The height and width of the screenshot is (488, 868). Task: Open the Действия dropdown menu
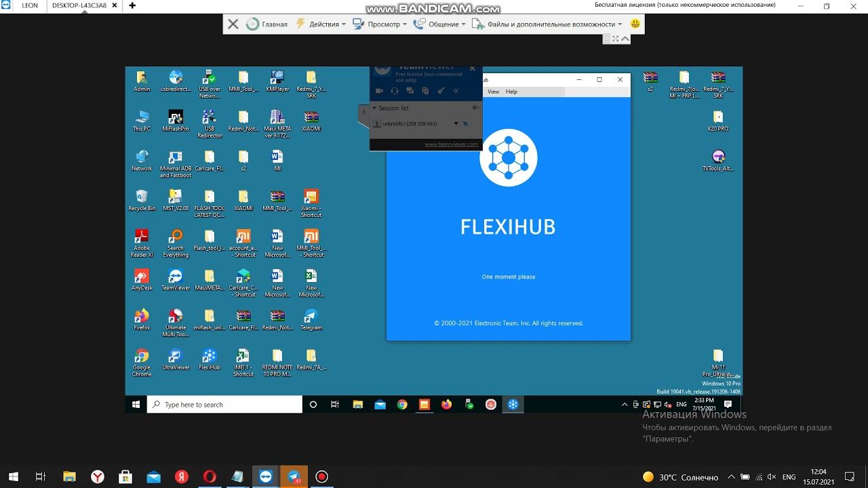pyautogui.click(x=321, y=24)
